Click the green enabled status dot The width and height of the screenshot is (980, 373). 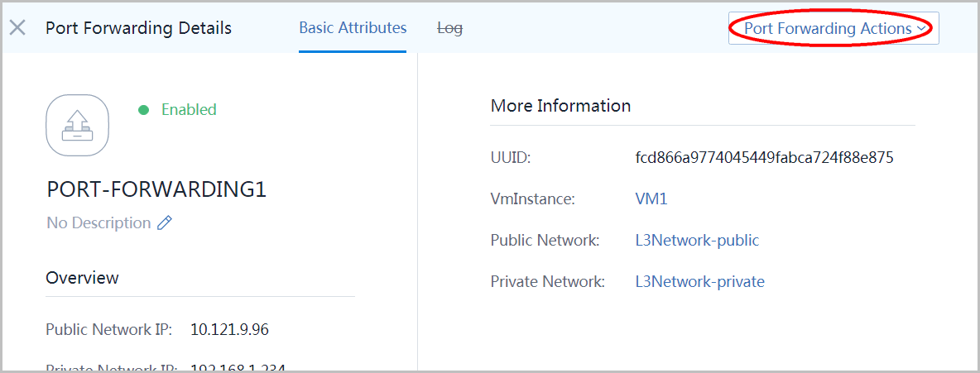pos(144,110)
